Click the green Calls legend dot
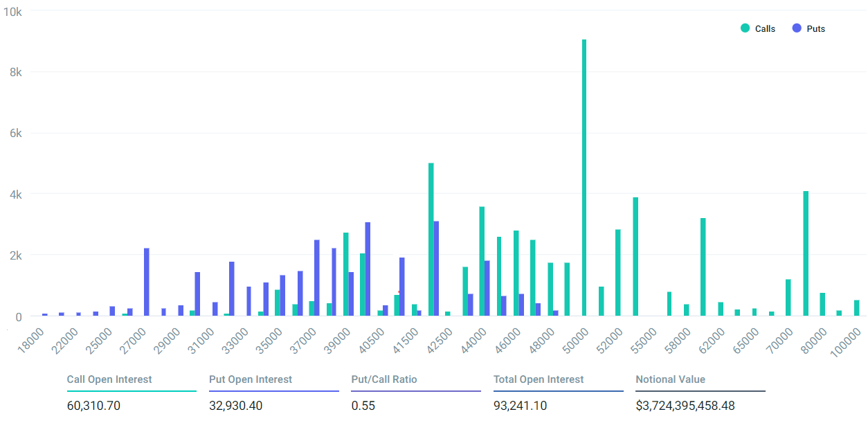This screenshot has height=423, width=868. 745,28
